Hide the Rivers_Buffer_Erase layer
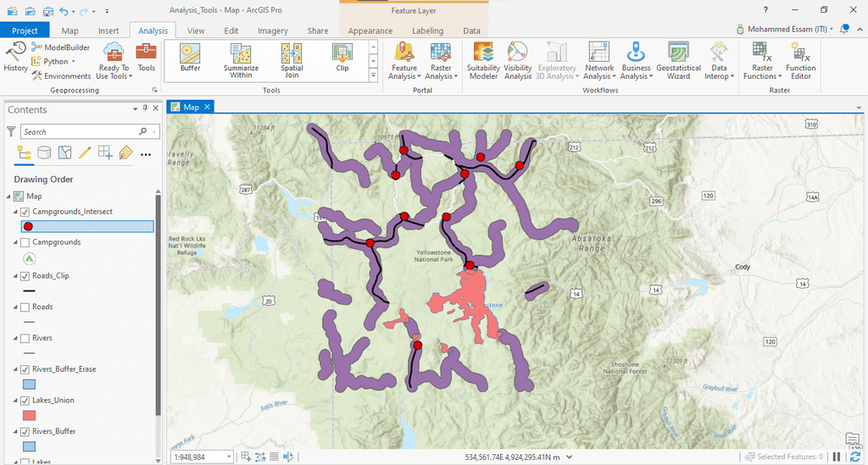Screen dimensions: 868x465 click(25, 369)
